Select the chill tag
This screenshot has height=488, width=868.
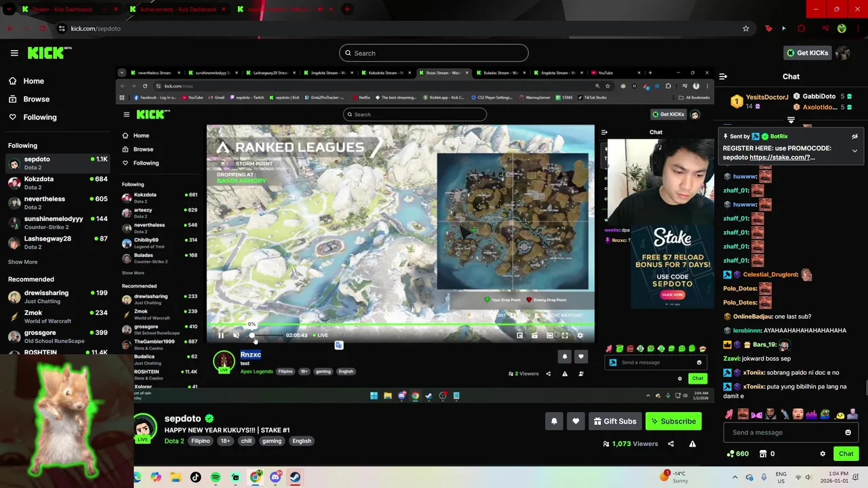246,441
